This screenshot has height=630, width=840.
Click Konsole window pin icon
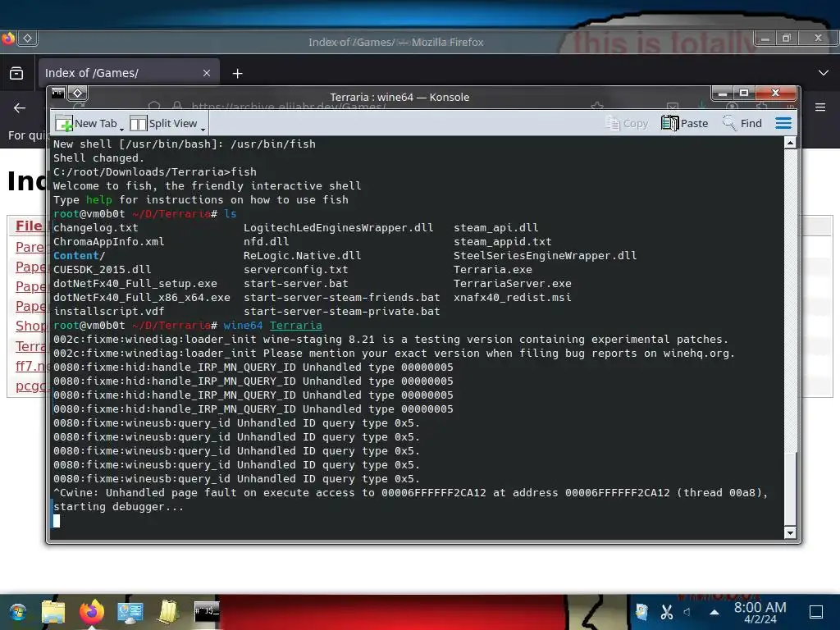point(78,94)
